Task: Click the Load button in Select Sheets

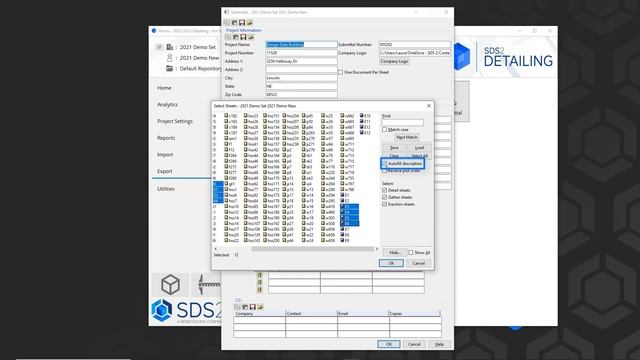Action: click(419, 148)
